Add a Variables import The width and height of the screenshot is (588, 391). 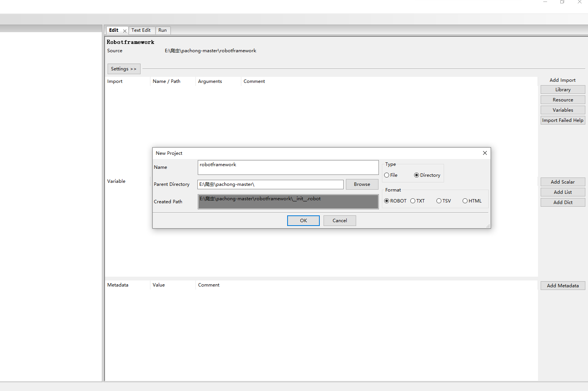coord(563,110)
